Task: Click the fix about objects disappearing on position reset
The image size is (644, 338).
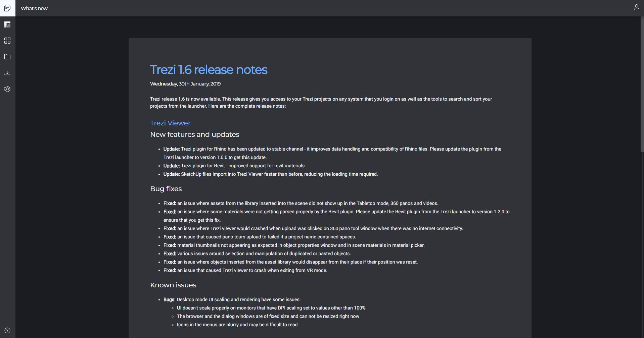Action: point(291,262)
